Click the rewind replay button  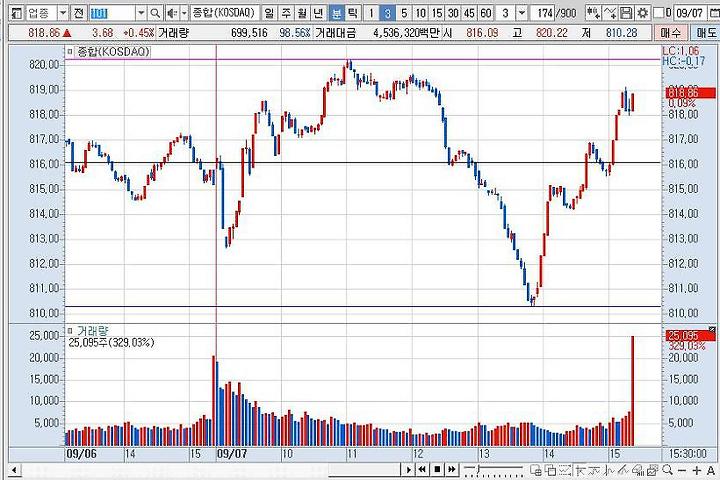coord(422,469)
